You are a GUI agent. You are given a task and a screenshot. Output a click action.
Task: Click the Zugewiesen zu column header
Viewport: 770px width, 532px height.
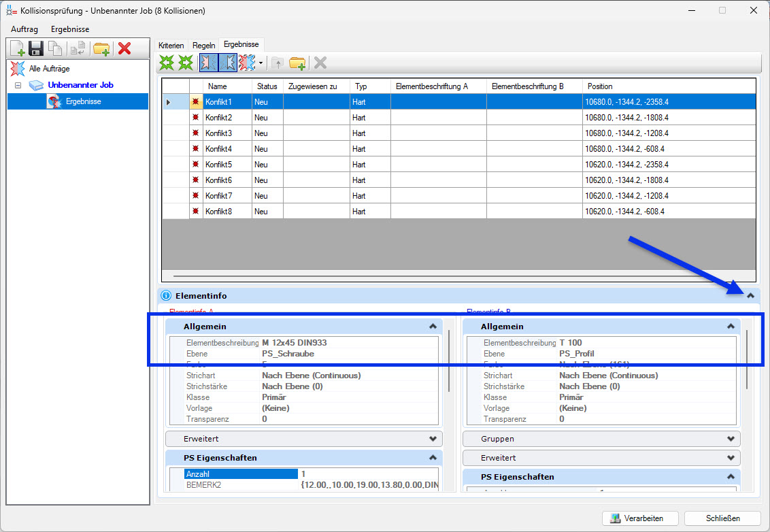point(316,86)
